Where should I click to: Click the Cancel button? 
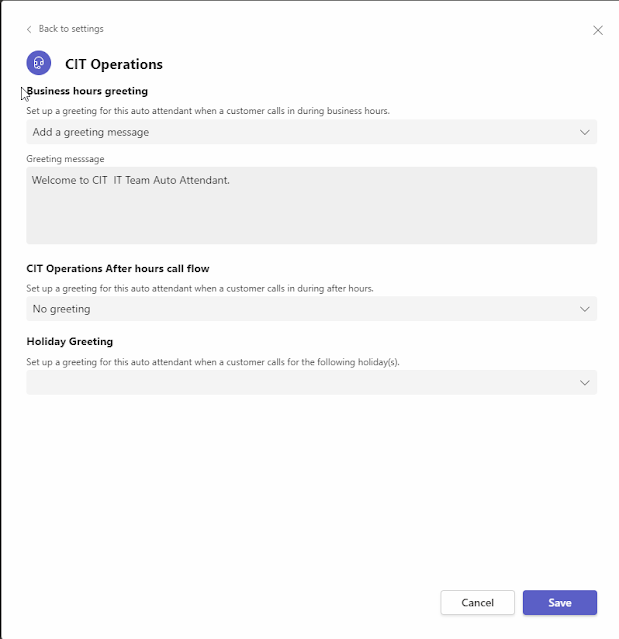click(477, 602)
